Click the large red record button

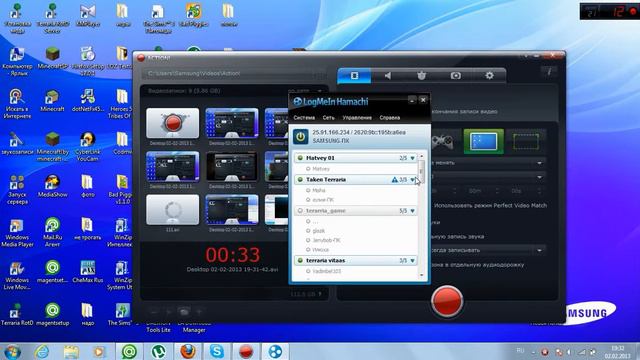point(447,301)
